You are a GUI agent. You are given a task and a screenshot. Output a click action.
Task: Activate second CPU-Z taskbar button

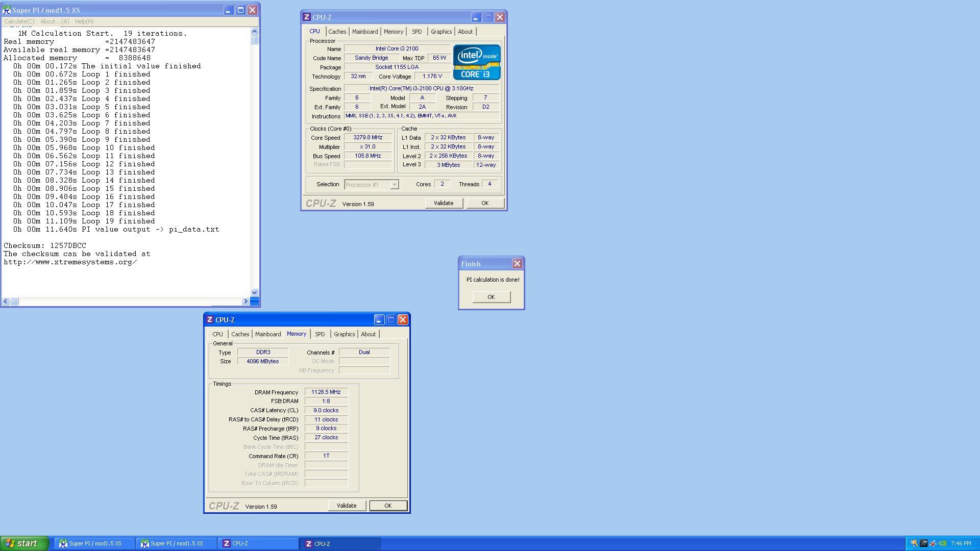click(340, 544)
